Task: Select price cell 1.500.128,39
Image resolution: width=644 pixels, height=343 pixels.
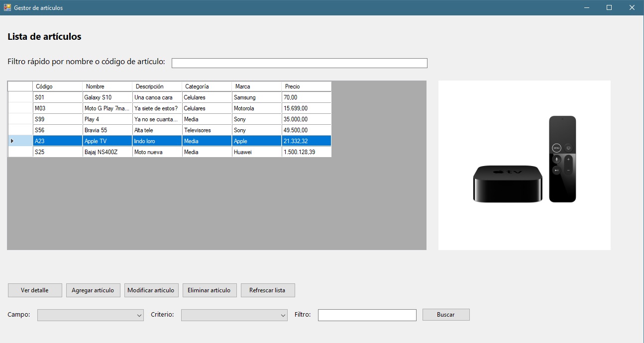Action: pyautogui.click(x=307, y=152)
